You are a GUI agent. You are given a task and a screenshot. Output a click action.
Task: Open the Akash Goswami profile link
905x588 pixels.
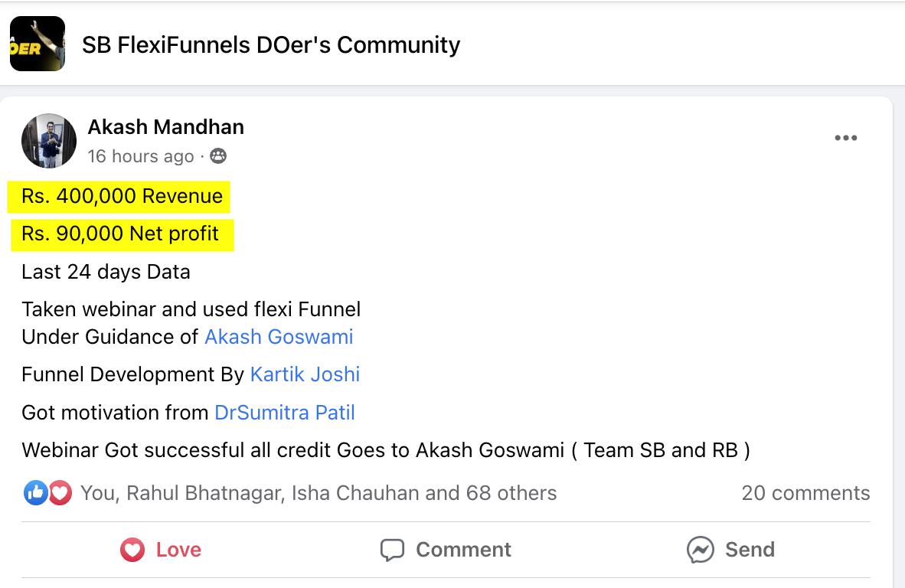coord(278,336)
